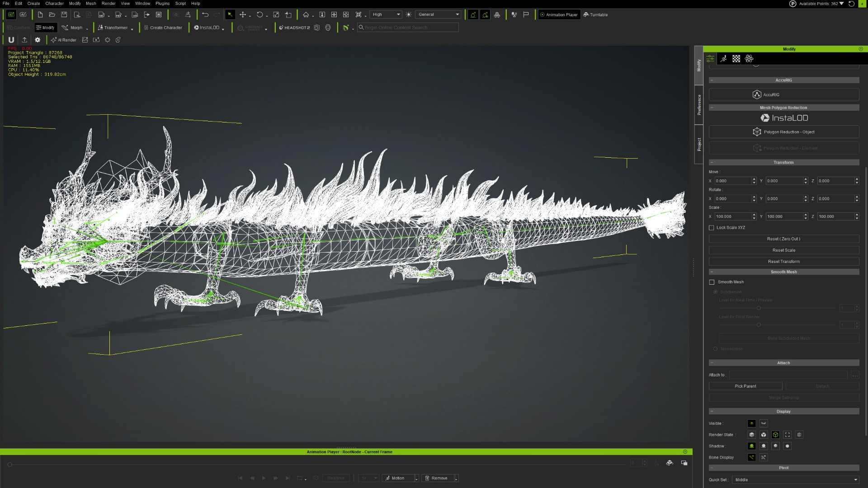Open a project with the folder icon

(x=52, y=14)
